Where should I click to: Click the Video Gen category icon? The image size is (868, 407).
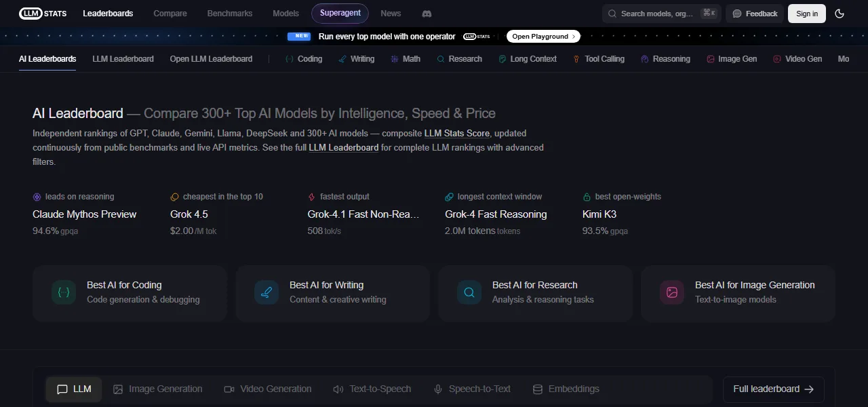[x=777, y=59]
